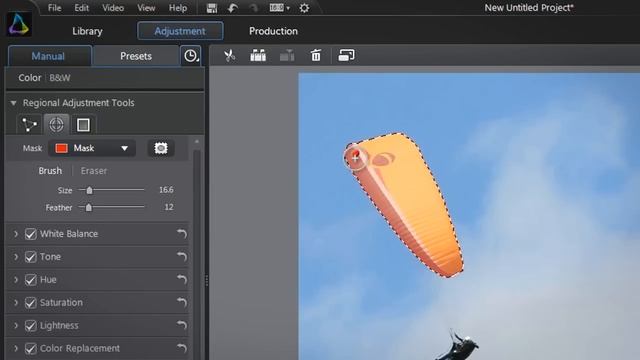The image size is (640, 360).
Task: Switch to the Adjustment module
Action: click(x=180, y=31)
